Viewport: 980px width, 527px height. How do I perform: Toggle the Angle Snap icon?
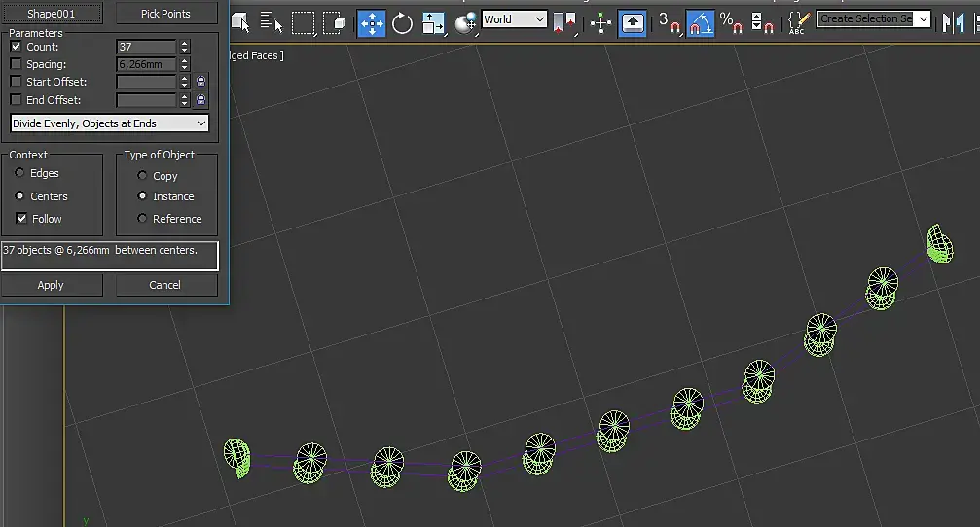coord(700,23)
